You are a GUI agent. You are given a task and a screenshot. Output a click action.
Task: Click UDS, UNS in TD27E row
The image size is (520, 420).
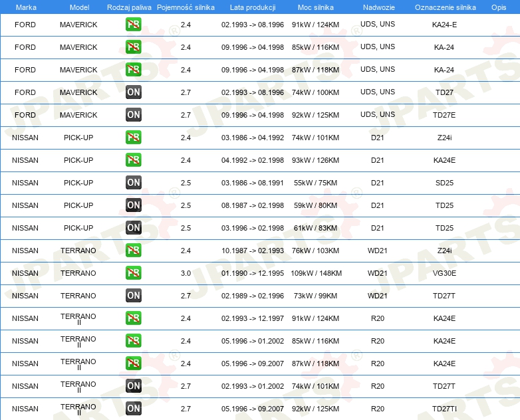pos(378,114)
